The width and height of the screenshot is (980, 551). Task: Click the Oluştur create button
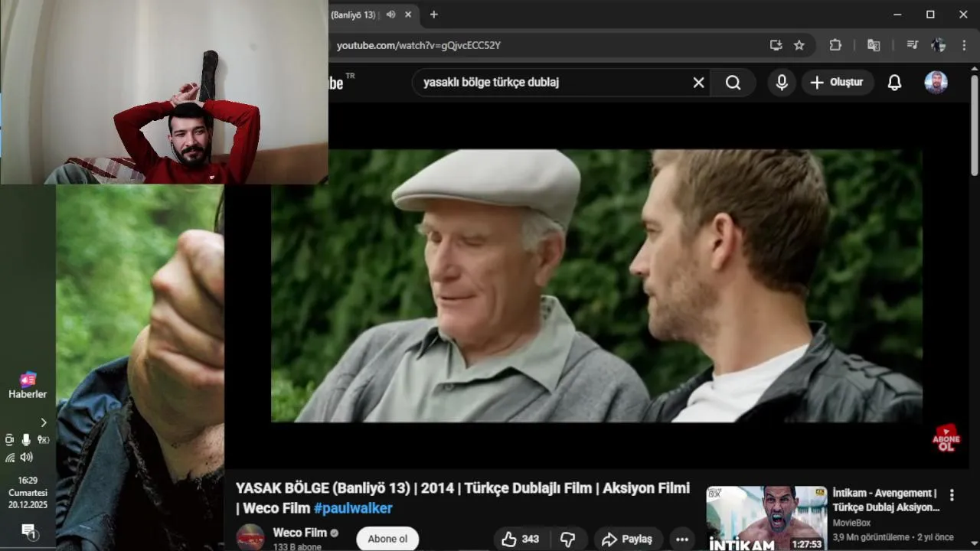click(x=838, y=83)
